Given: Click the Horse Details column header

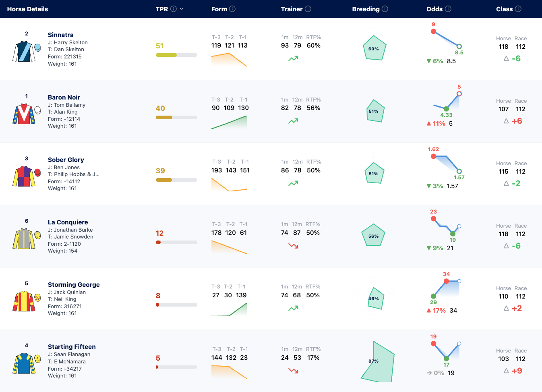Looking at the screenshot, I should tap(27, 9).
